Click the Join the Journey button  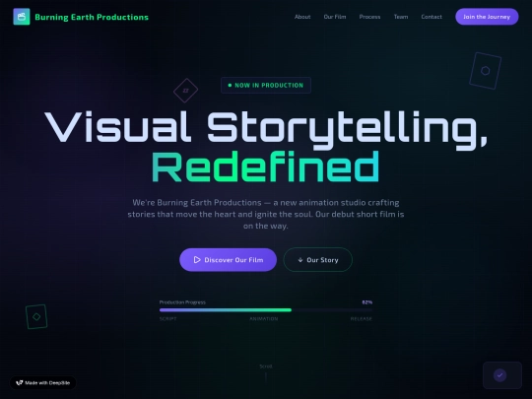pyautogui.click(x=487, y=17)
